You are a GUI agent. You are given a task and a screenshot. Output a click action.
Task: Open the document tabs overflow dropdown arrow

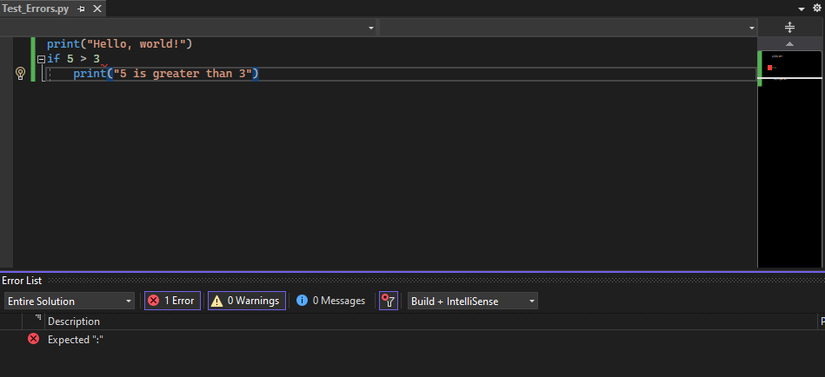click(801, 9)
